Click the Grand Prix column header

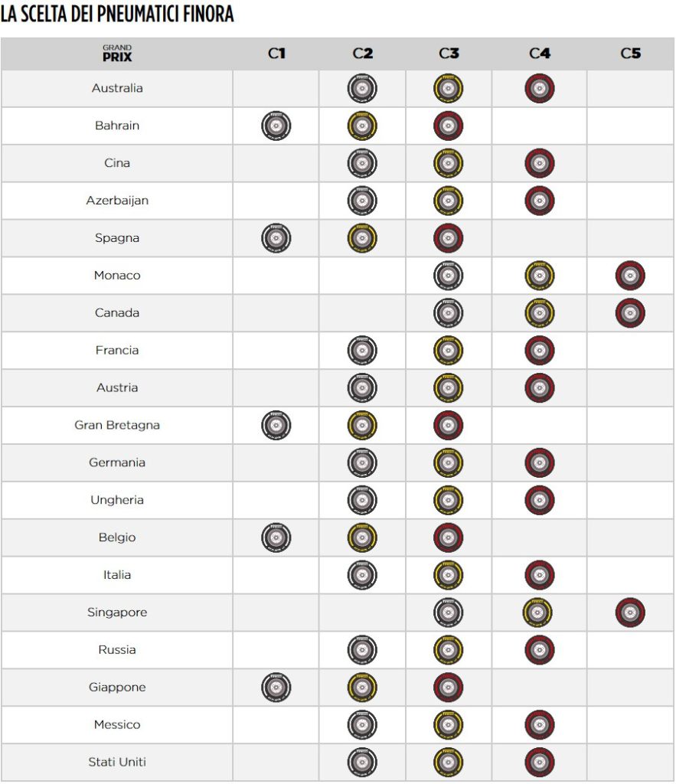tap(117, 54)
